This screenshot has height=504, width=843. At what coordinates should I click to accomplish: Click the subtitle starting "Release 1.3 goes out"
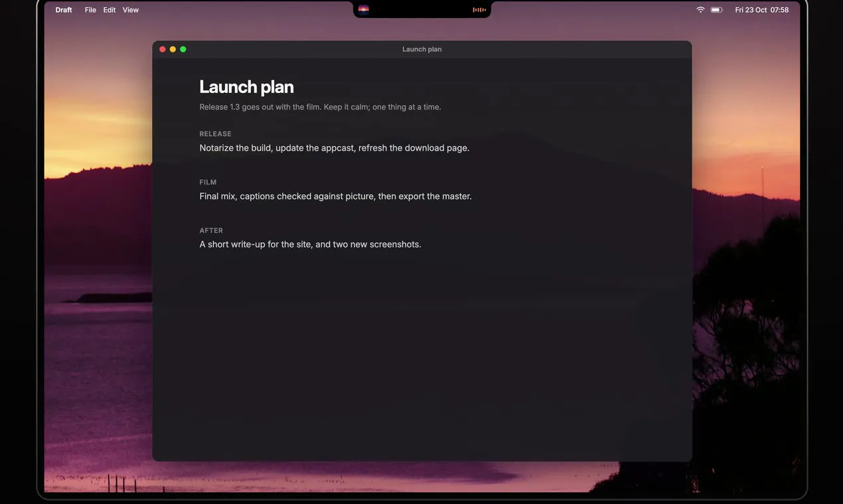(x=320, y=107)
